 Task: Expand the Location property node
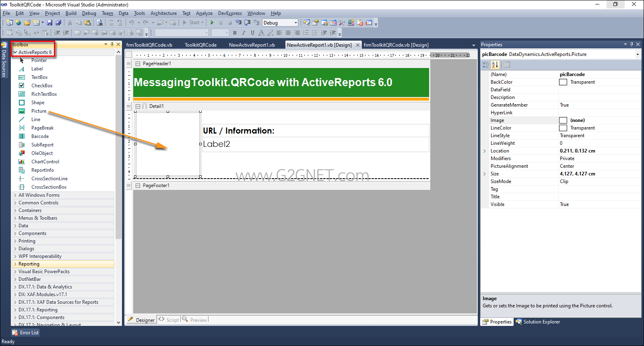(485, 151)
